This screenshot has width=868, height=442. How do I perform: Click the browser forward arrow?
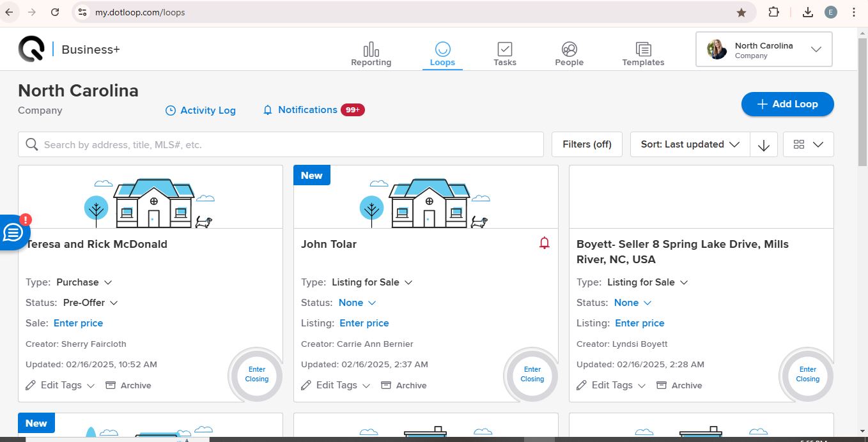32,12
